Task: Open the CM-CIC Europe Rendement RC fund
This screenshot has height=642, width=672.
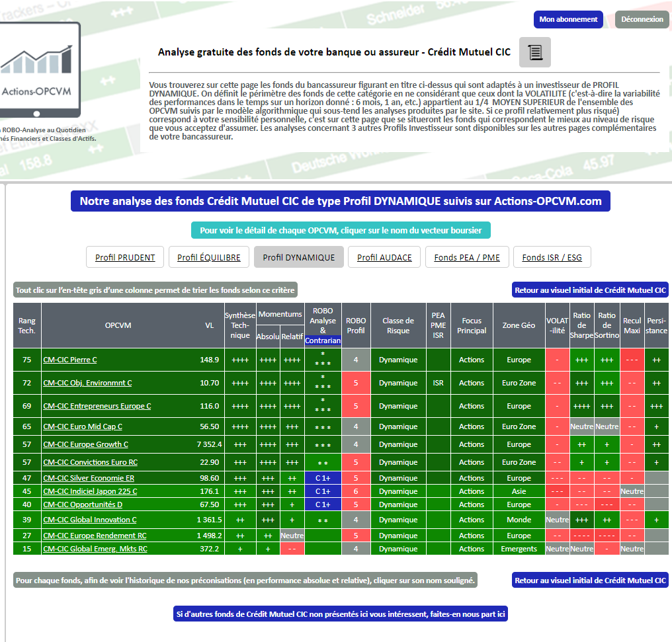Action: 95,536
